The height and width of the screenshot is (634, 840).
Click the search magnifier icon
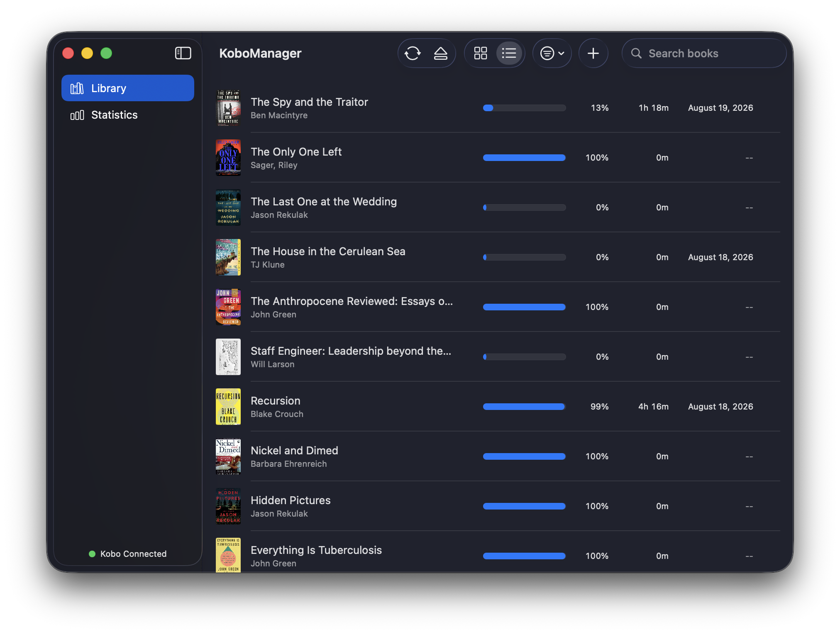tap(636, 53)
